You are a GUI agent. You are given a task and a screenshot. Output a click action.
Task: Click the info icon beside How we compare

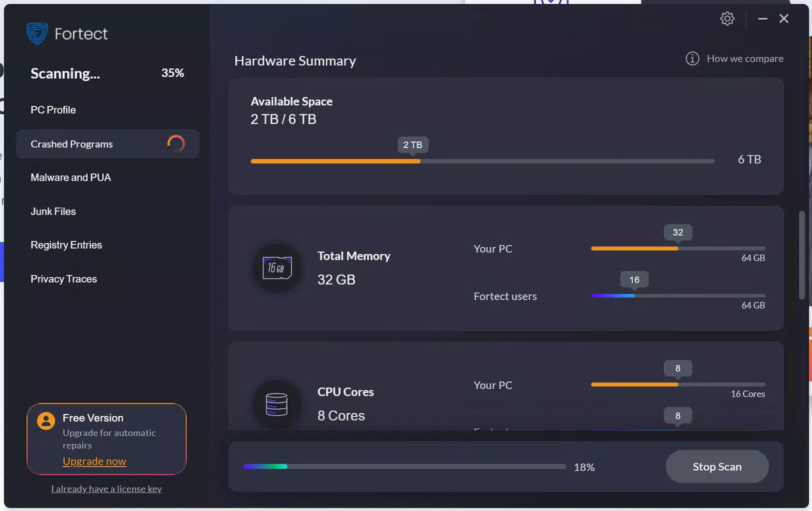point(692,59)
